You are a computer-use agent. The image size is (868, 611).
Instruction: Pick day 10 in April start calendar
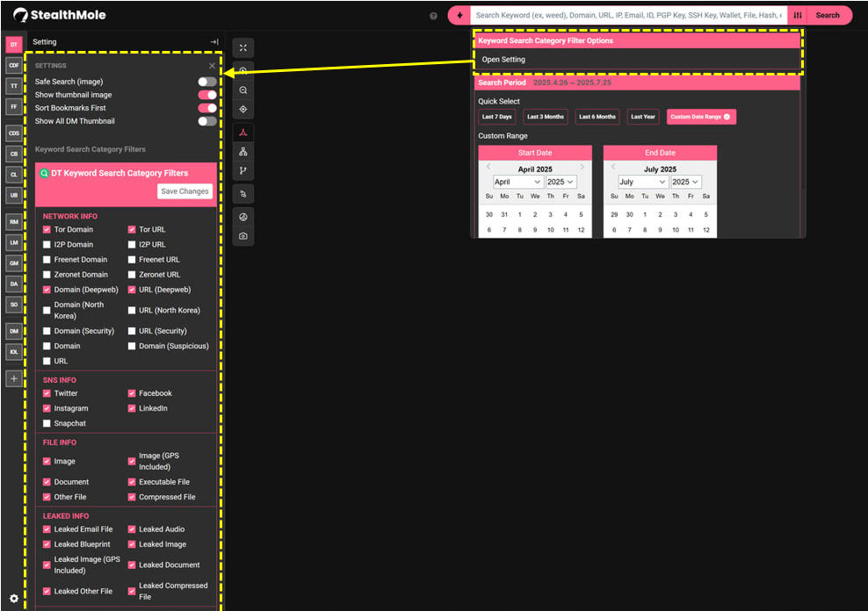pyautogui.click(x=550, y=230)
